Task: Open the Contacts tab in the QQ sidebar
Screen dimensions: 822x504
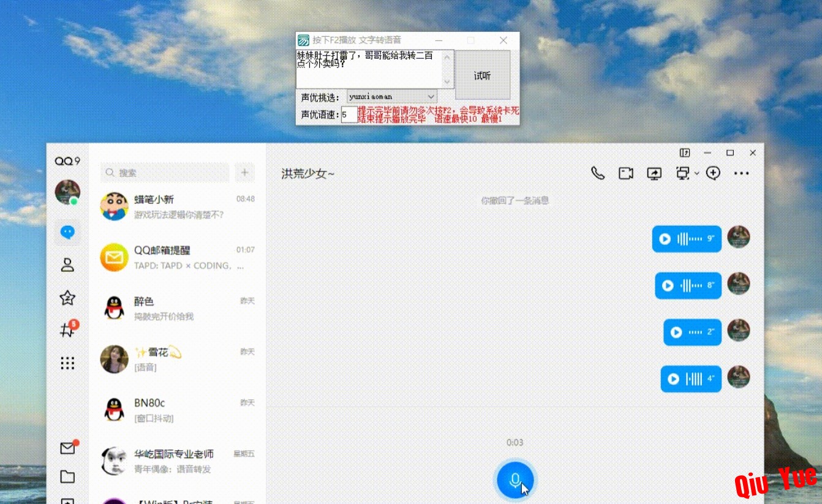Action: pyautogui.click(x=67, y=265)
